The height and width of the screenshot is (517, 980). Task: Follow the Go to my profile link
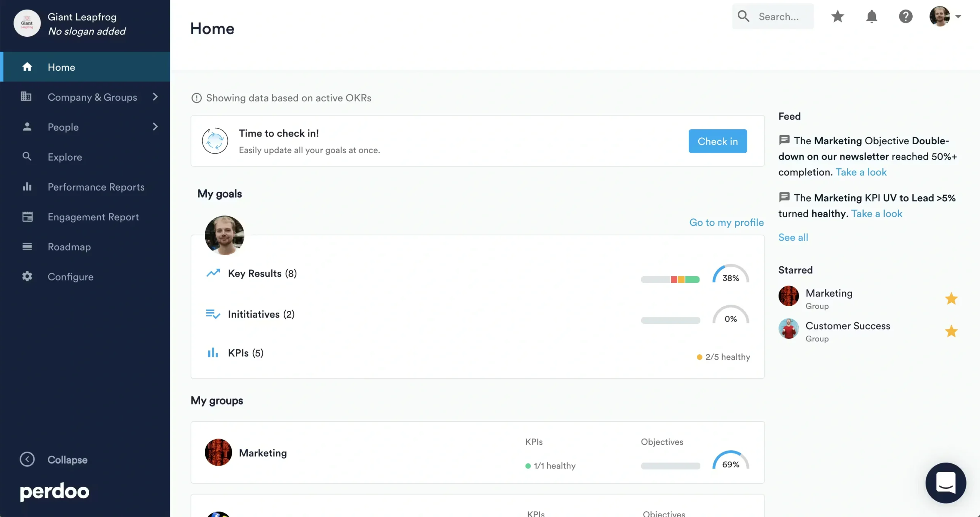coord(726,222)
